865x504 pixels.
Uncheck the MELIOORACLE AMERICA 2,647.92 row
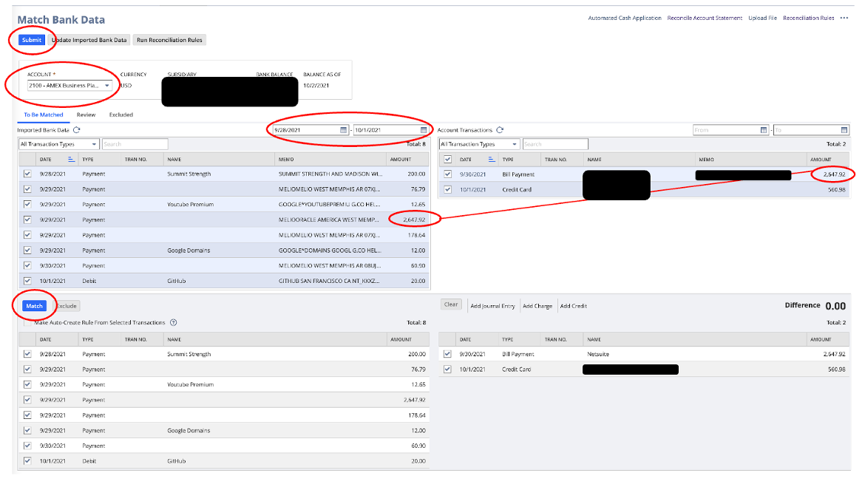tap(27, 219)
